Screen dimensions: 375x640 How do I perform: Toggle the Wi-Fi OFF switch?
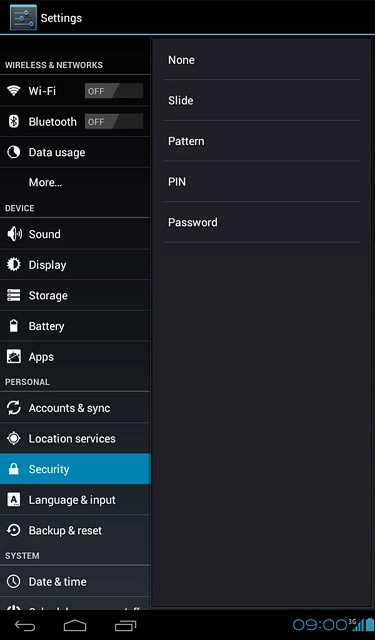click(x=114, y=91)
